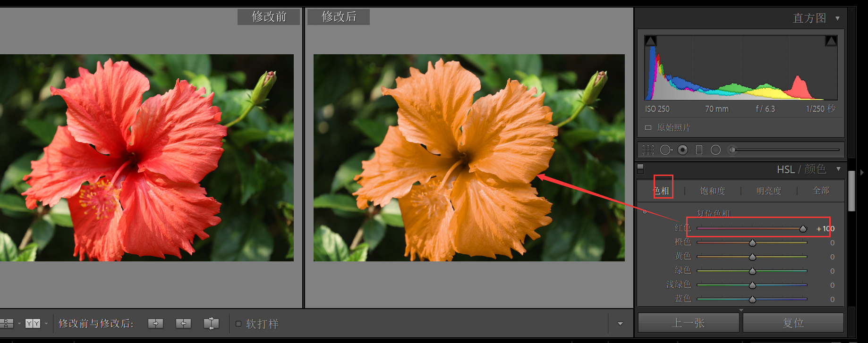The height and width of the screenshot is (343, 868).
Task: Click the 红色 slider label
Action: [x=683, y=228]
